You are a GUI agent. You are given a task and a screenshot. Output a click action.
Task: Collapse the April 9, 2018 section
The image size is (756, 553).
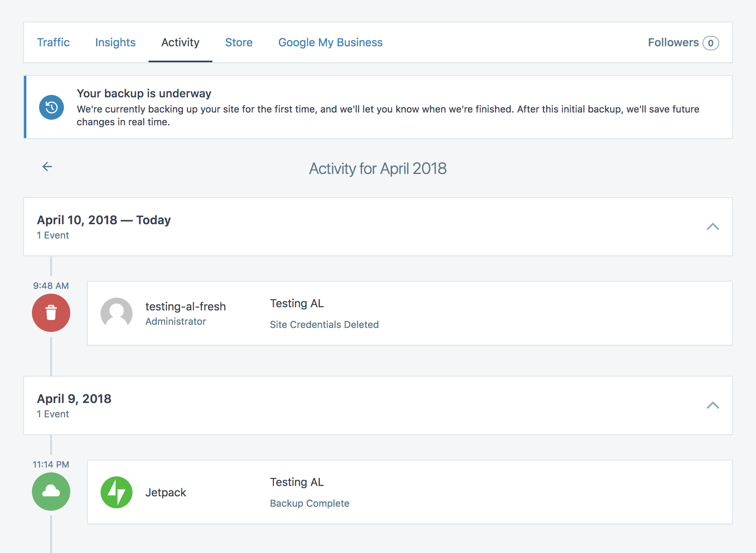tap(712, 405)
